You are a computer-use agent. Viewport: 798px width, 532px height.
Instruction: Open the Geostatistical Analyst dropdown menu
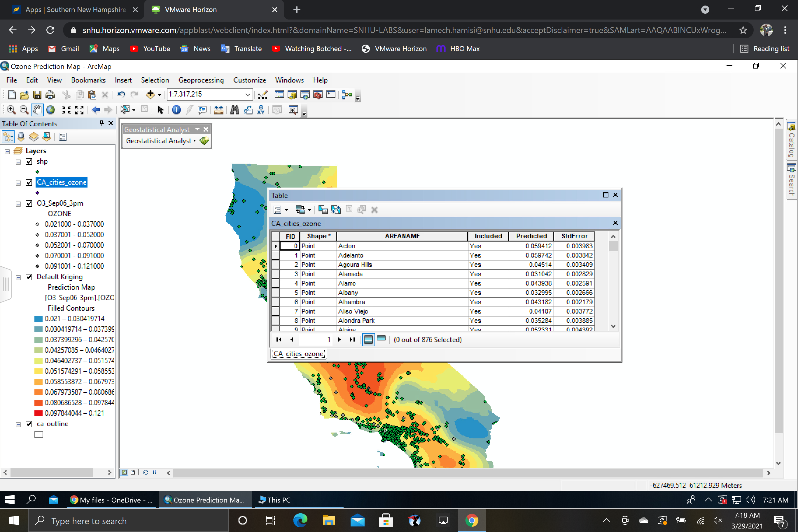click(161, 141)
